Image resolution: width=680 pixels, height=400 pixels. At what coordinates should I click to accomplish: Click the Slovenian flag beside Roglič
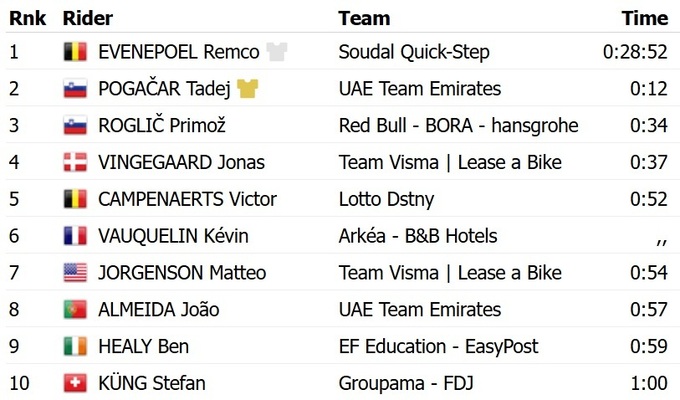tap(75, 126)
